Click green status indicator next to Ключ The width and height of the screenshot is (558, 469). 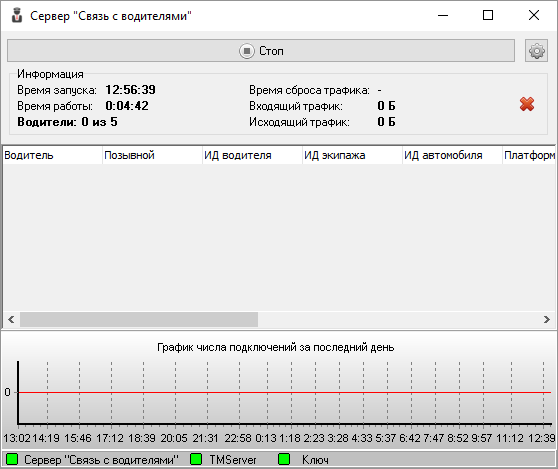284,459
